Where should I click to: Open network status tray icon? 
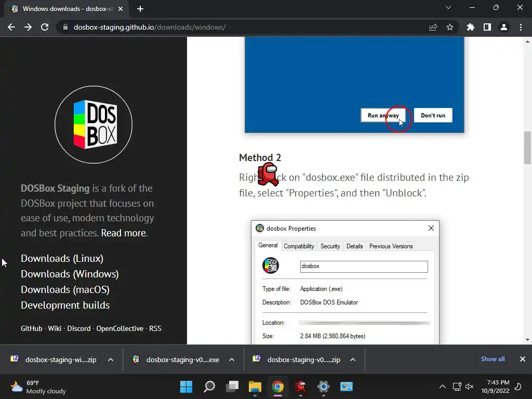[x=457, y=387]
